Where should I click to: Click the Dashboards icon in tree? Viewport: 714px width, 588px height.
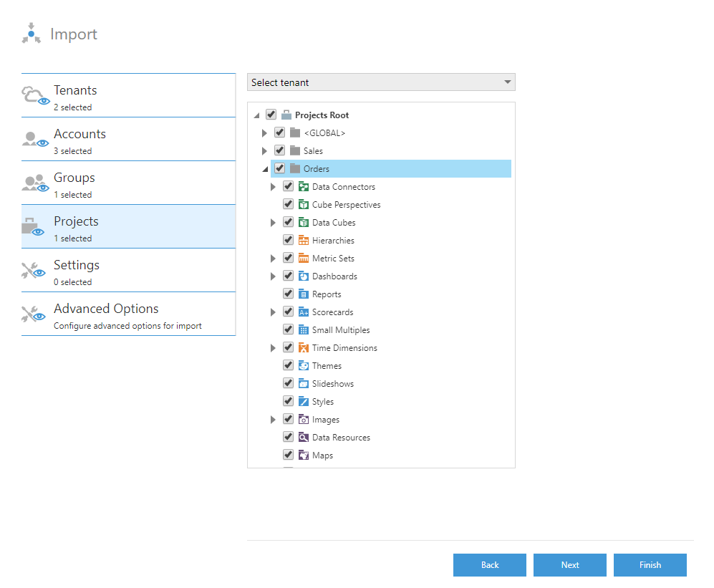click(x=304, y=276)
